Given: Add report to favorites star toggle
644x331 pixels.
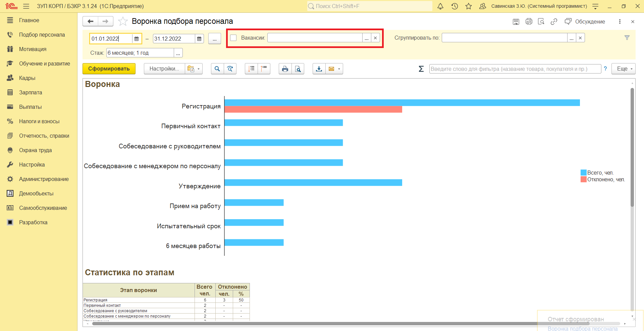Looking at the screenshot, I should 123,21.
